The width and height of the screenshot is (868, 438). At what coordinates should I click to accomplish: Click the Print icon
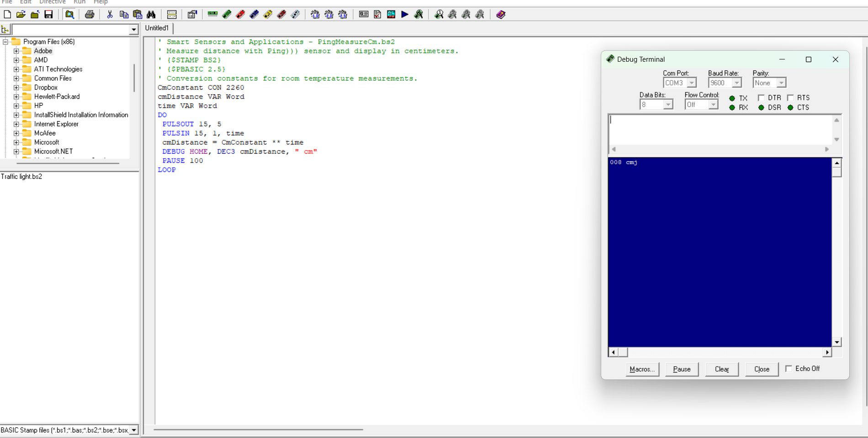pos(90,15)
